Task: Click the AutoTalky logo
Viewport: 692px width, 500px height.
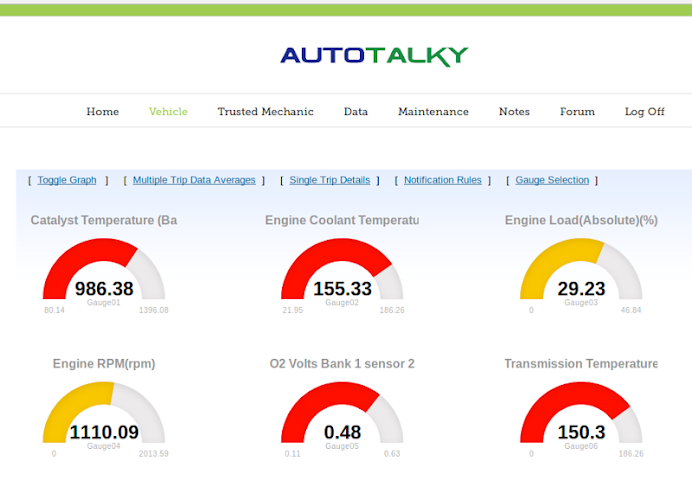Action: [374, 56]
